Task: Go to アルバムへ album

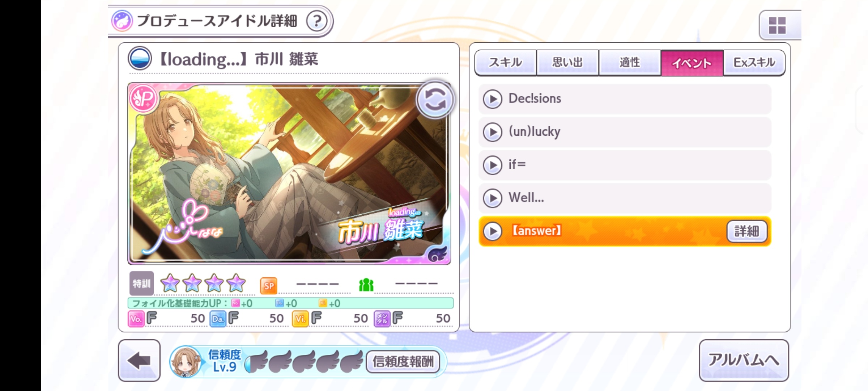Action: tap(744, 360)
